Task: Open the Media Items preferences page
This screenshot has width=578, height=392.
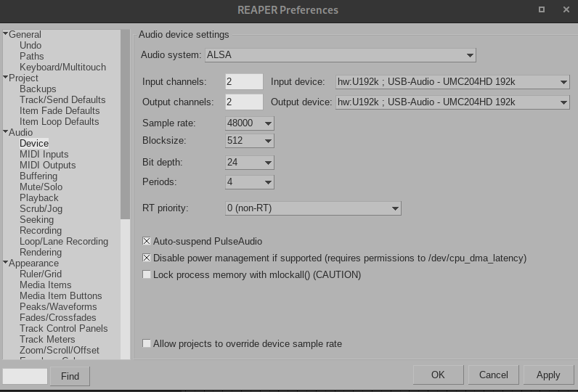Action: pyautogui.click(x=46, y=285)
